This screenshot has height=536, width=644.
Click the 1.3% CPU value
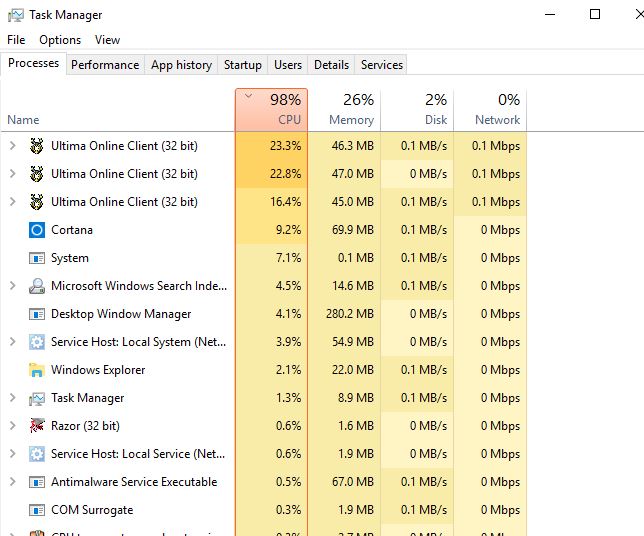[289, 398]
